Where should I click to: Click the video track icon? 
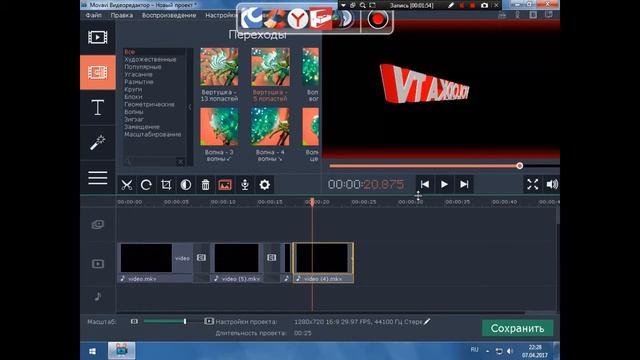[98, 264]
